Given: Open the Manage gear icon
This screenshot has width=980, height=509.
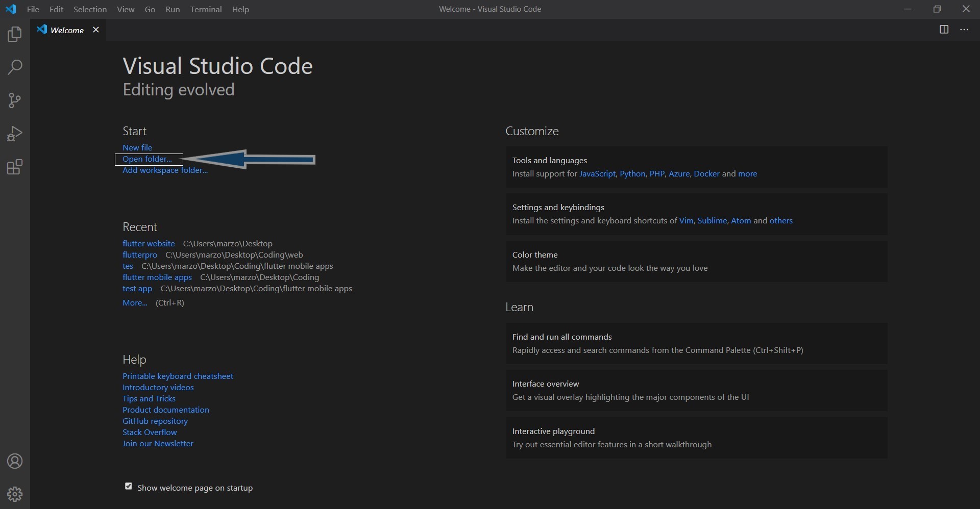Looking at the screenshot, I should pyautogui.click(x=15, y=494).
